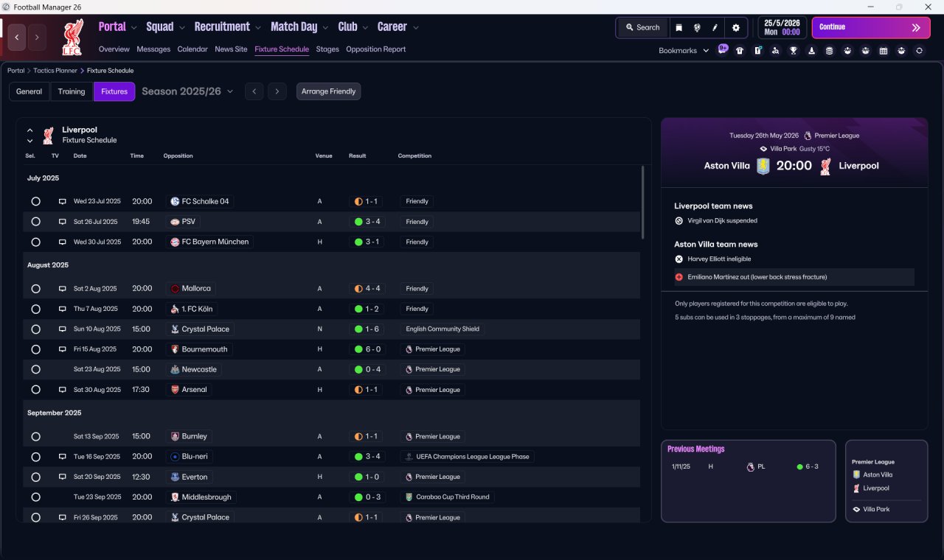Image resolution: width=944 pixels, height=560 pixels.
Task: Expand the Portal menu chevron
Action: click(133, 28)
